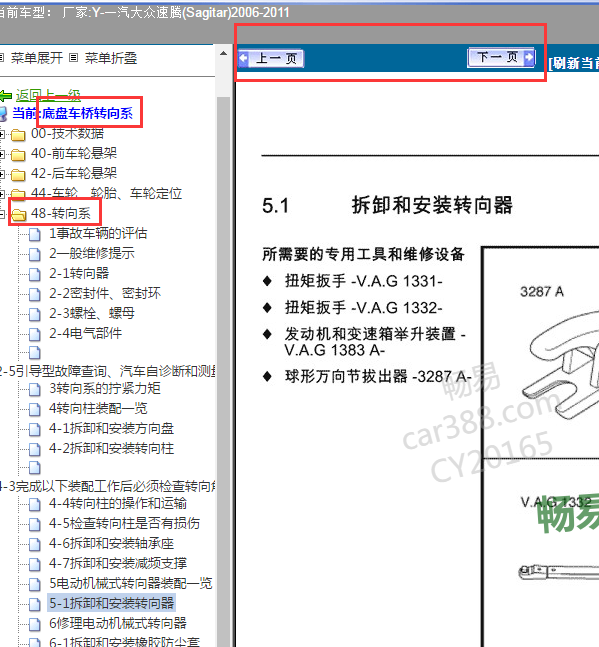Click the open folder icon of 48-转向系
Viewport: 599px width, 647px height.
pos(19,214)
